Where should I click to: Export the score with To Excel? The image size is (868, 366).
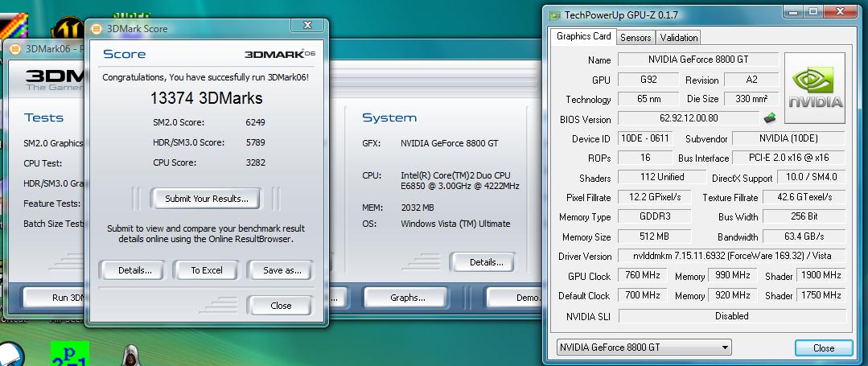207,270
